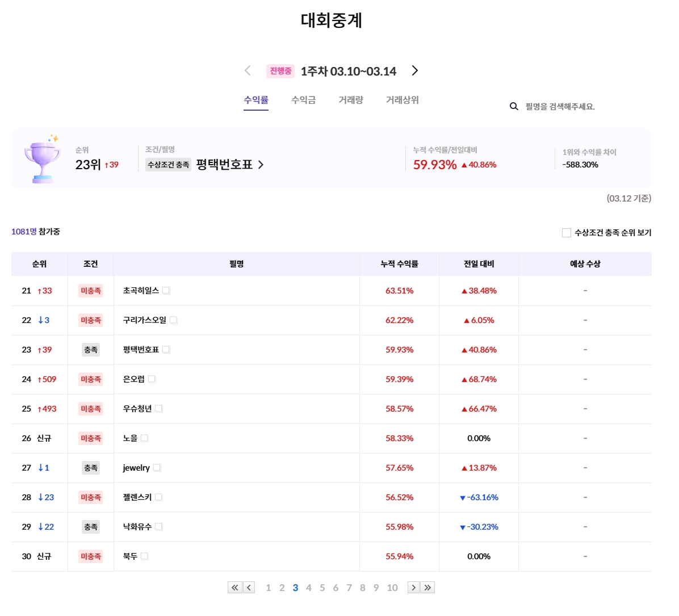Go to previous page arrow button
The height and width of the screenshot is (616, 679).
[x=249, y=588]
